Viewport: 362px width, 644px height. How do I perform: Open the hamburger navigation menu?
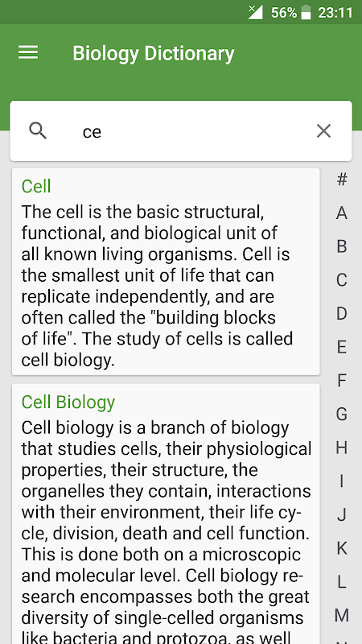pos(28,53)
